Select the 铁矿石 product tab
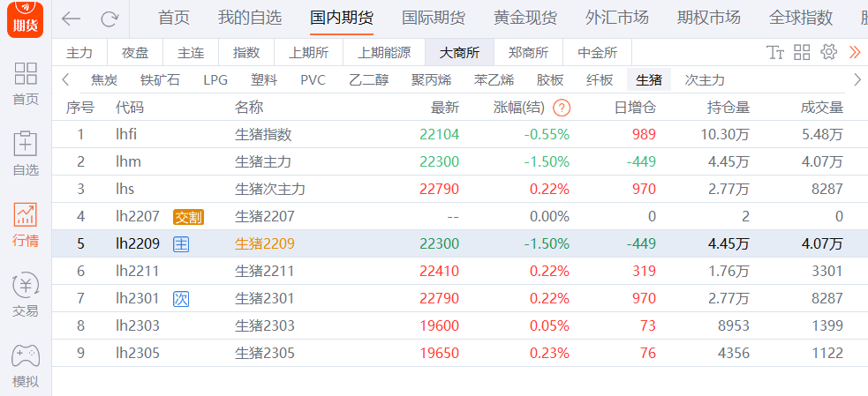868x396 pixels. (x=161, y=80)
